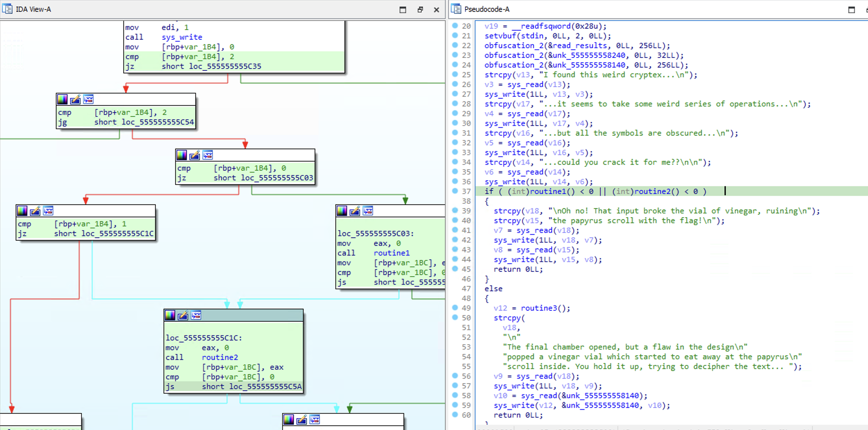This screenshot has height=430, width=868.
Task: Maximize the Pseudocode-A panel
Action: (x=851, y=9)
